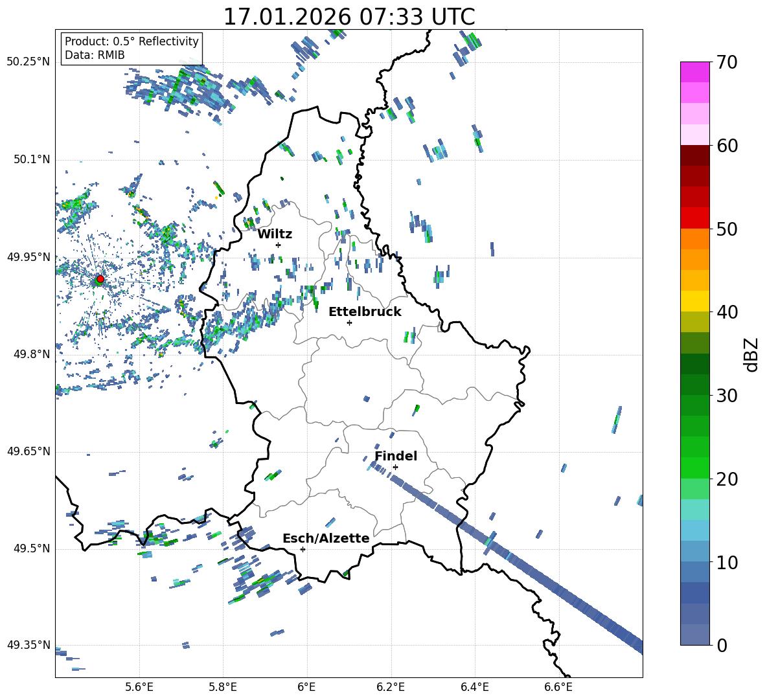The height and width of the screenshot is (700, 767).
Task: Click the long diagonal blue radar beam streak
Action: coord(509,556)
